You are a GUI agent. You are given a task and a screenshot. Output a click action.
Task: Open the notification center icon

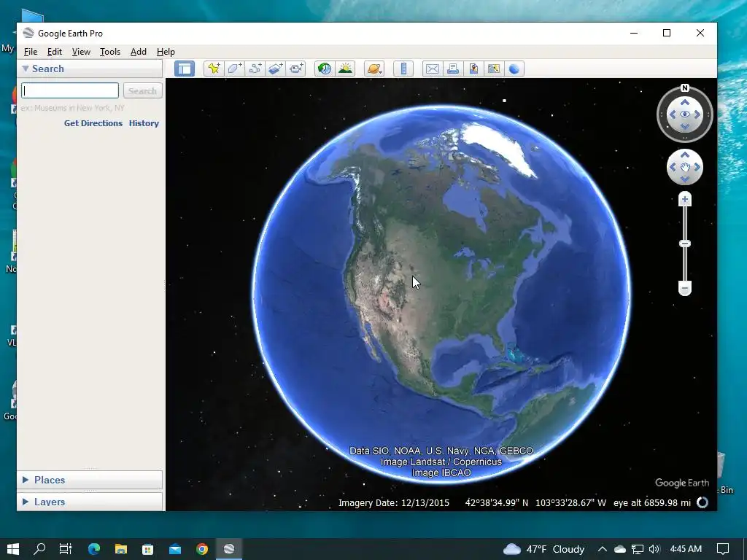pos(723,549)
